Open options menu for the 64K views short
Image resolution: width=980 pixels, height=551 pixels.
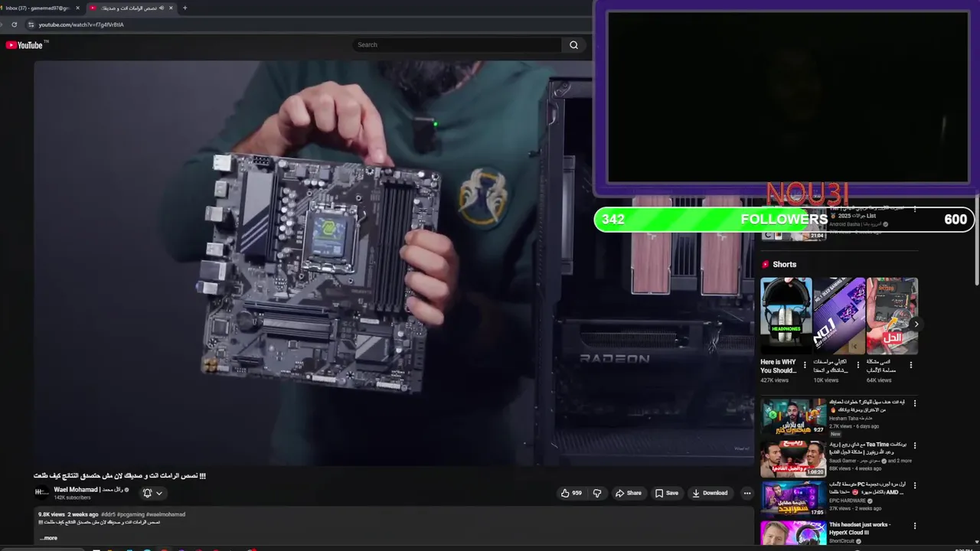tap(911, 365)
